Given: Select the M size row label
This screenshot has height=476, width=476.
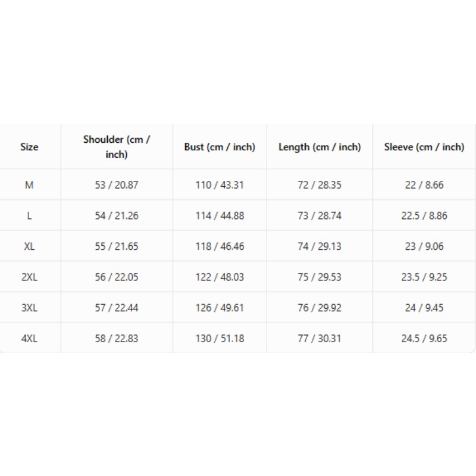Looking at the screenshot, I should coord(29,185).
